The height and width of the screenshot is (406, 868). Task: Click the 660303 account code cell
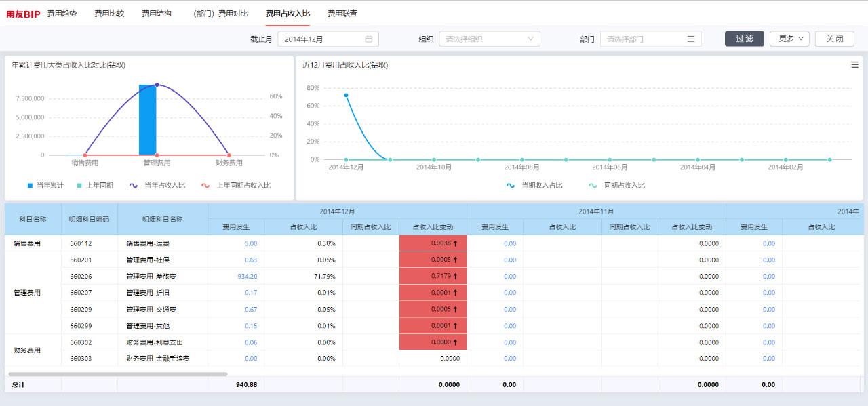pyautogui.click(x=90, y=359)
